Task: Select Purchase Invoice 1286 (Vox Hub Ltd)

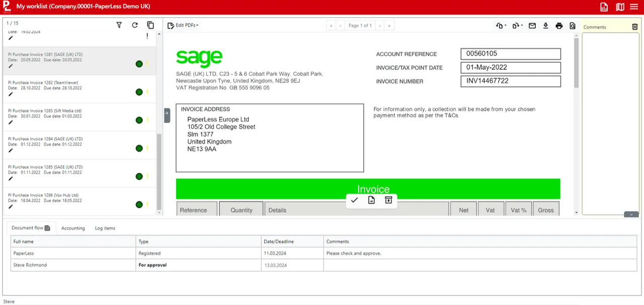Action: pyautogui.click(x=79, y=202)
